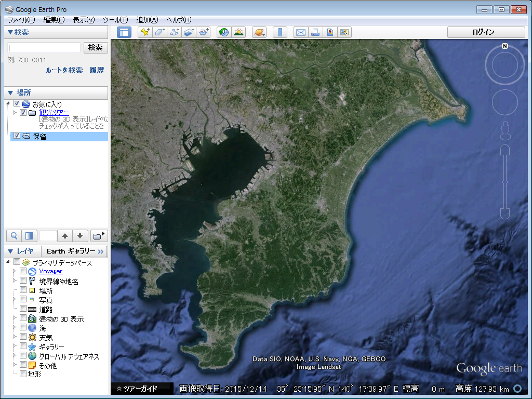Email the current view
The image size is (532, 399).
point(301,33)
